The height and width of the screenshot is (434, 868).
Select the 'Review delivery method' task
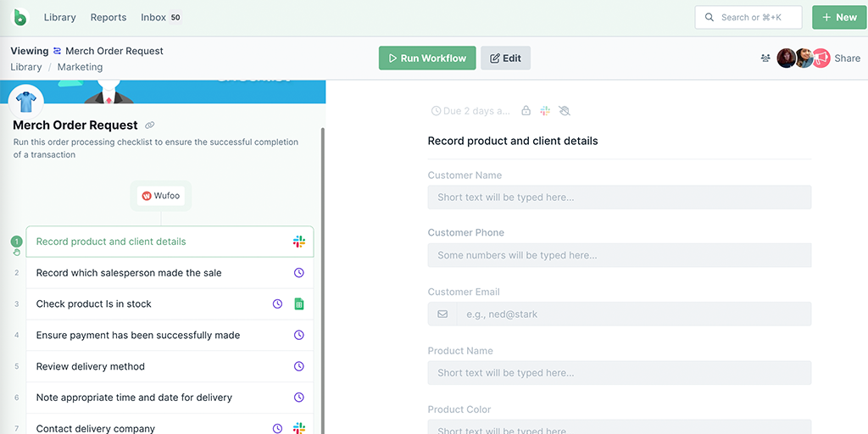91,366
